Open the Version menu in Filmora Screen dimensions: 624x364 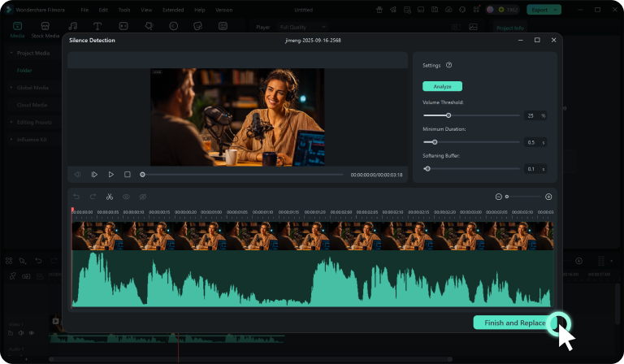[224, 10]
